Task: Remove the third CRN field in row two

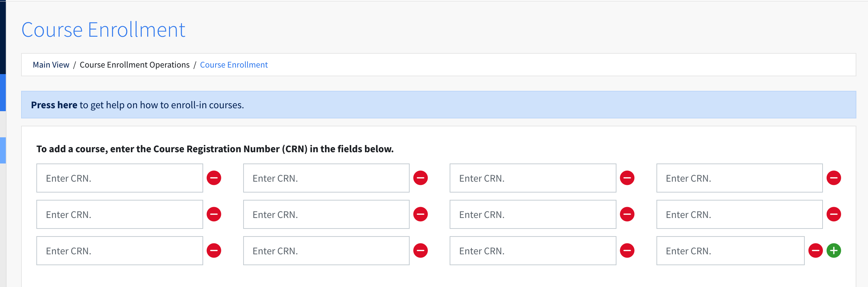Action: [627, 214]
